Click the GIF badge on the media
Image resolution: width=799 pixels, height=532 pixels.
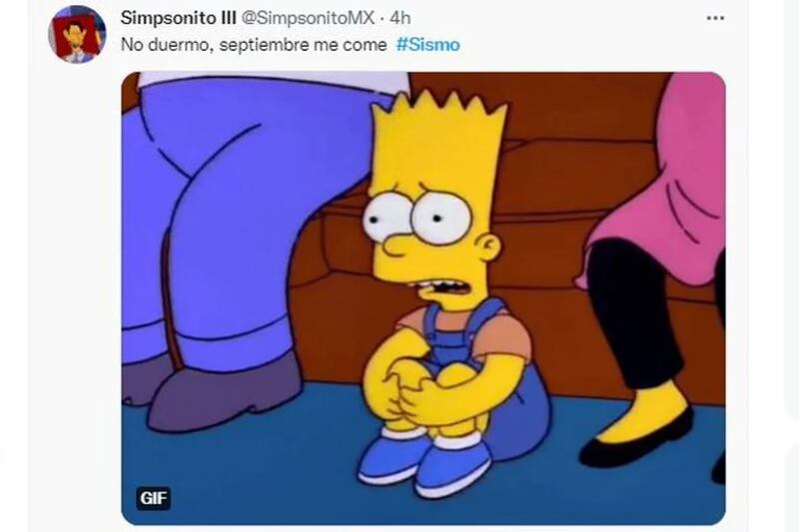154,497
